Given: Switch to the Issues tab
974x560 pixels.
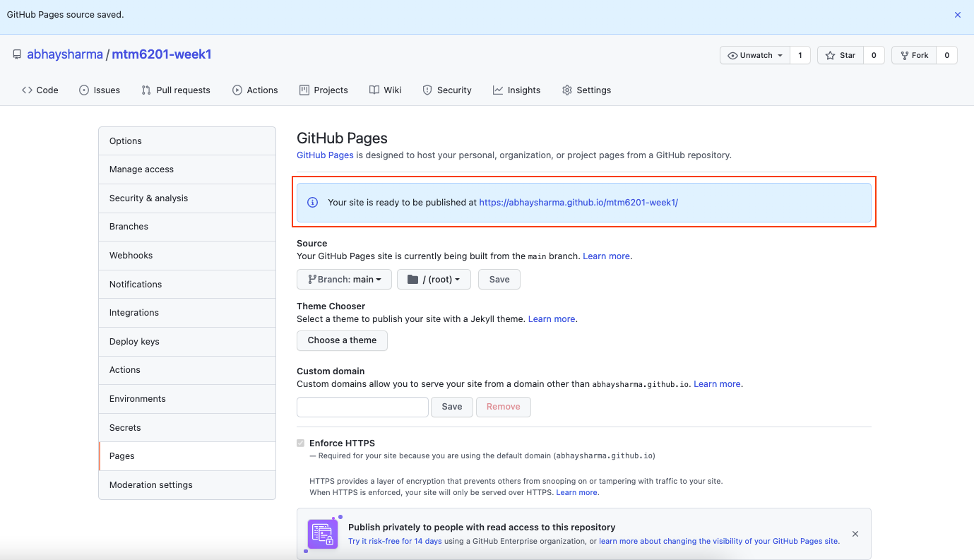Looking at the screenshot, I should tap(100, 90).
